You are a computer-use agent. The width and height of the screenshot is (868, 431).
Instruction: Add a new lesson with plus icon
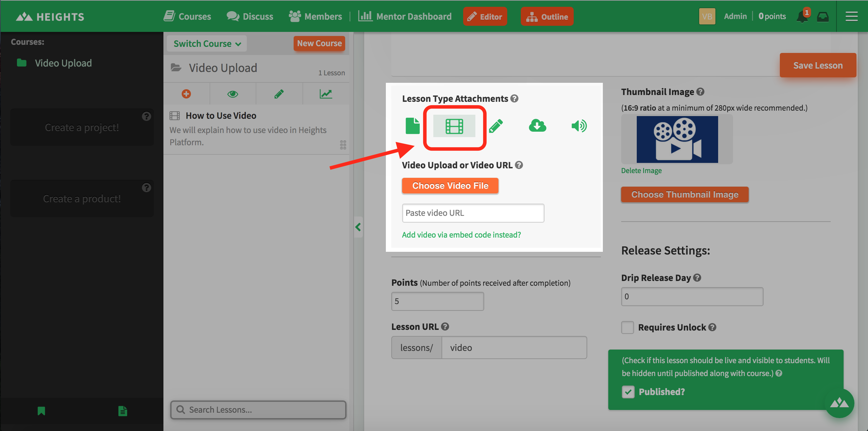[186, 94]
